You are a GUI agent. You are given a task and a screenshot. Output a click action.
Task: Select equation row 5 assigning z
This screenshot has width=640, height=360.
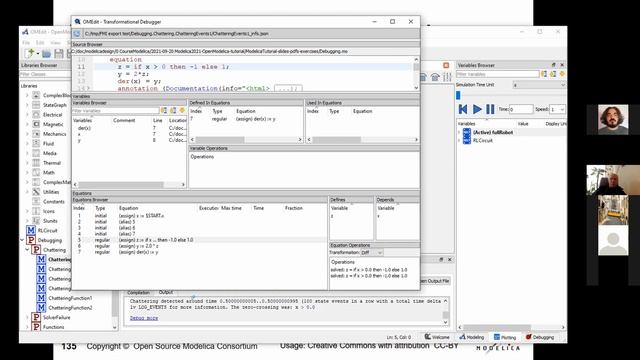point(200,240)
